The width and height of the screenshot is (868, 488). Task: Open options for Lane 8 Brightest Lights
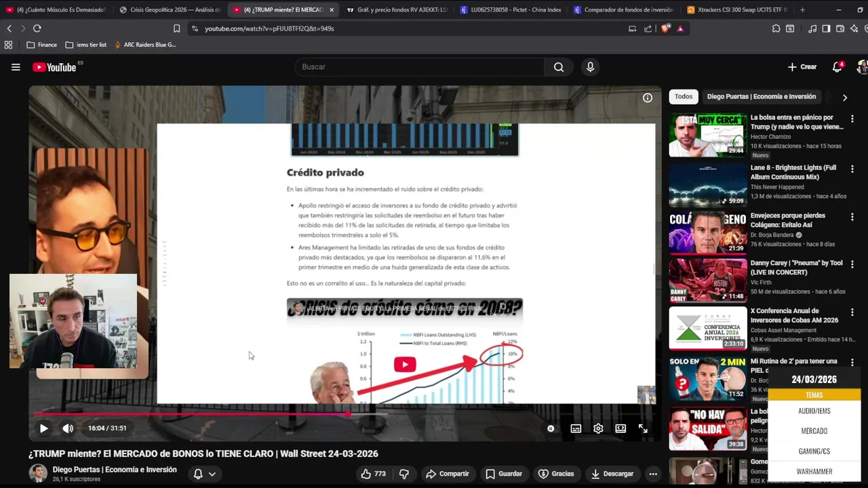pyautogui.click(x=852, y=169)
